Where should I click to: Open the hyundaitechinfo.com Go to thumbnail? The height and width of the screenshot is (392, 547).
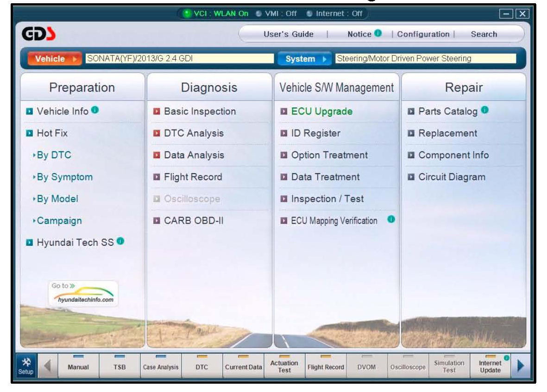[83, 294]
